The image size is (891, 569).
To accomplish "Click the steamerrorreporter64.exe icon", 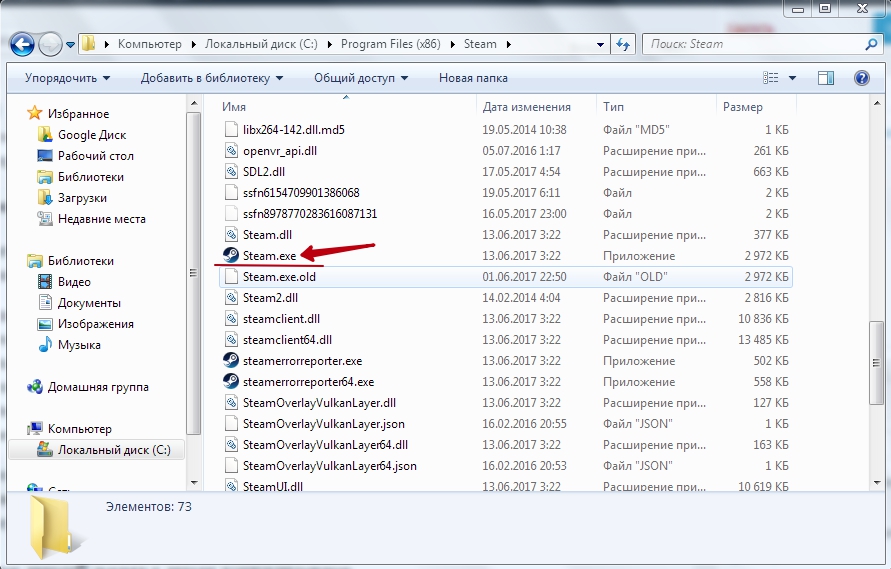I will (x=231, y=382).
